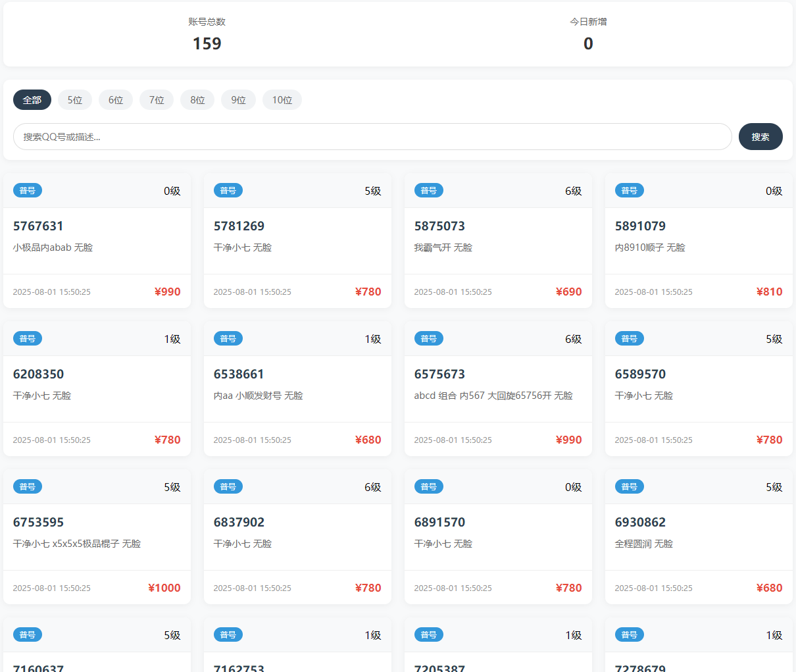The width and height of the screenshot is (796, 672).
Task: Focus the QQ号 search input field
Action: [372, 137]
